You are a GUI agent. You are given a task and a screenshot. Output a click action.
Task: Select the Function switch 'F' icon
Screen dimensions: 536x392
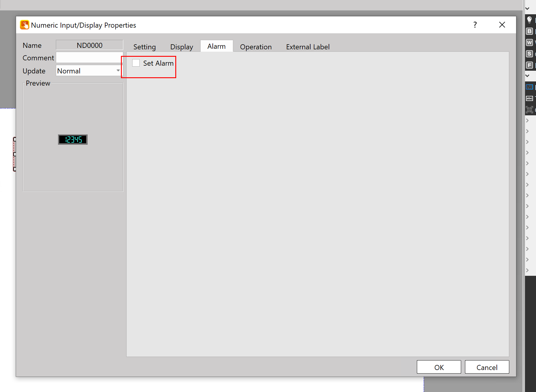pyautogui.click(x=529, y=65)
